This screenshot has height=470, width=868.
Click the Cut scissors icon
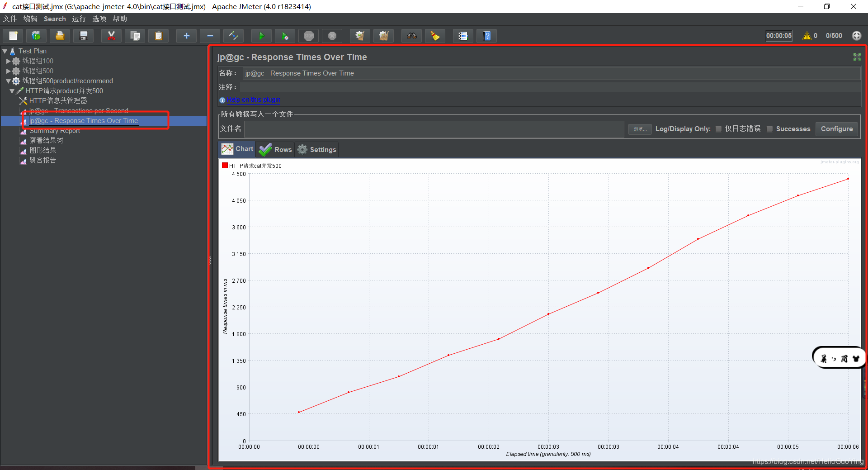pos(111,36)
